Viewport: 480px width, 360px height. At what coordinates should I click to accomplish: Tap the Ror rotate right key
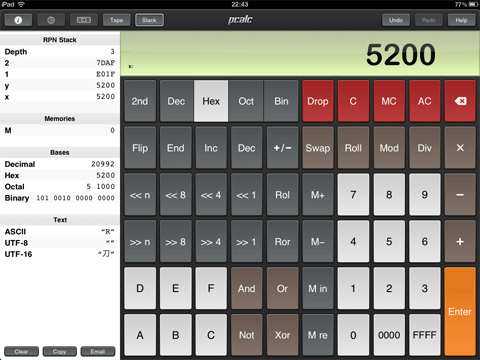282,241
